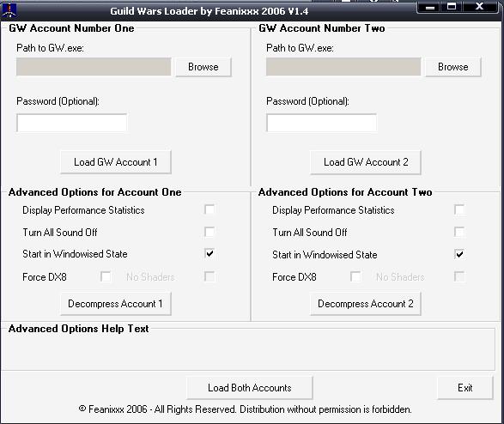Click the 'GW Account Number Two' group label
This screenshot has width=504, height=424.
(x=322, y=28)
